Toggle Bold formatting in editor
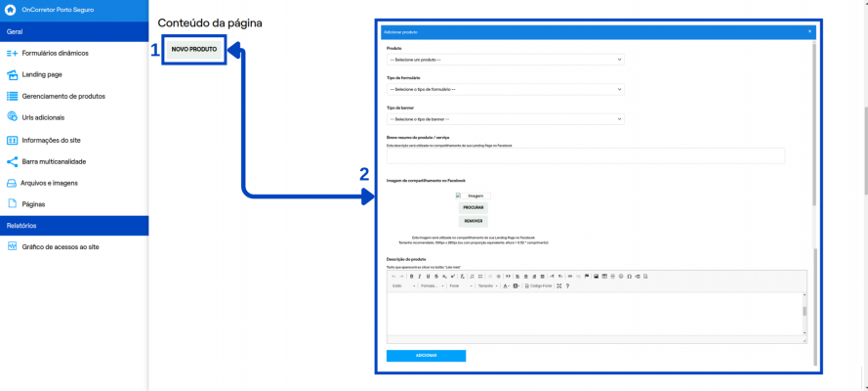The image size is (868, 391). click(412, 277)
